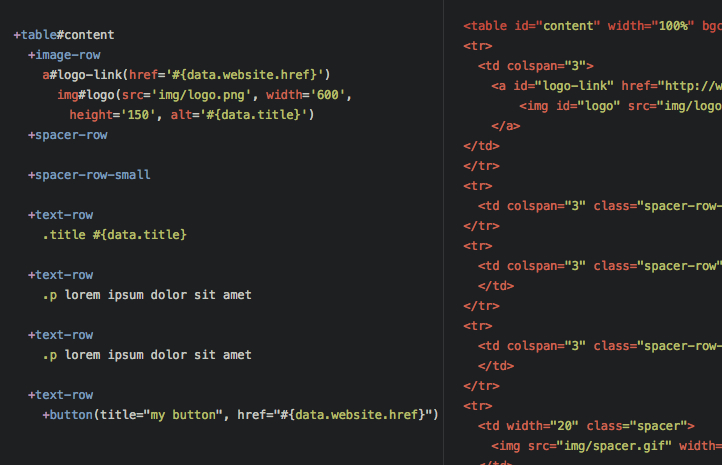Click the height='150' attribute line
The image size is (722, 465).
point(112,115)
